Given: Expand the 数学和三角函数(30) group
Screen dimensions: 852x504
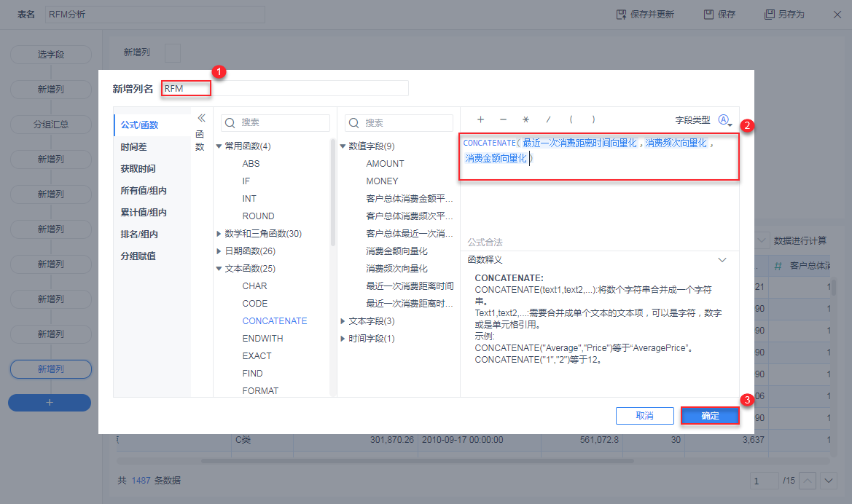Looking at the screenshot, I should [219, 234].
